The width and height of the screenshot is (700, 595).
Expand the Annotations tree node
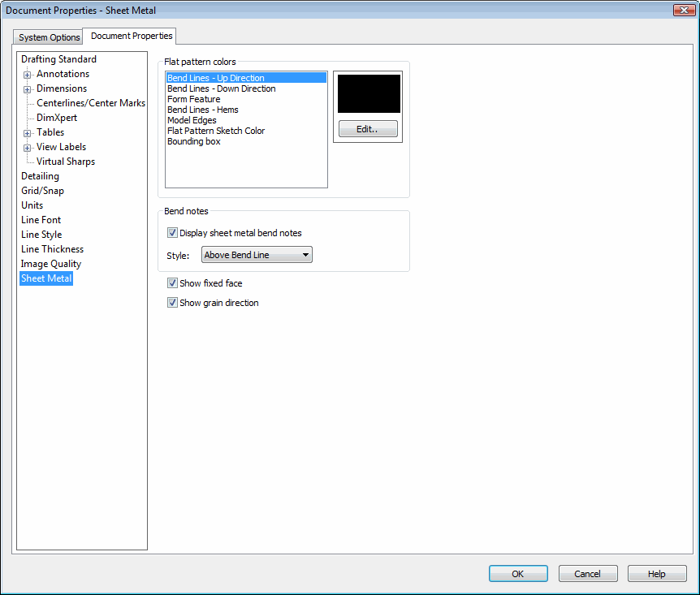[28, 75]
